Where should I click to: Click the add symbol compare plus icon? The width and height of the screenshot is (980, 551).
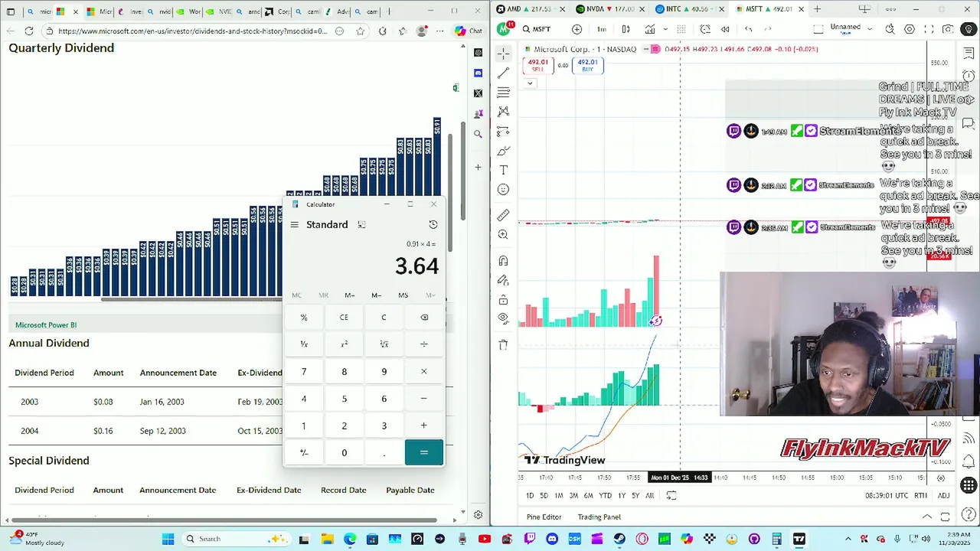click(577, 29)
